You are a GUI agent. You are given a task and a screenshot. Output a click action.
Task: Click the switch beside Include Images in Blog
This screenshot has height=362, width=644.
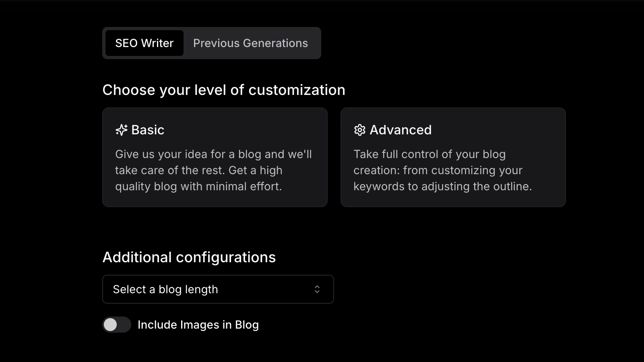[x=116, y=325]
